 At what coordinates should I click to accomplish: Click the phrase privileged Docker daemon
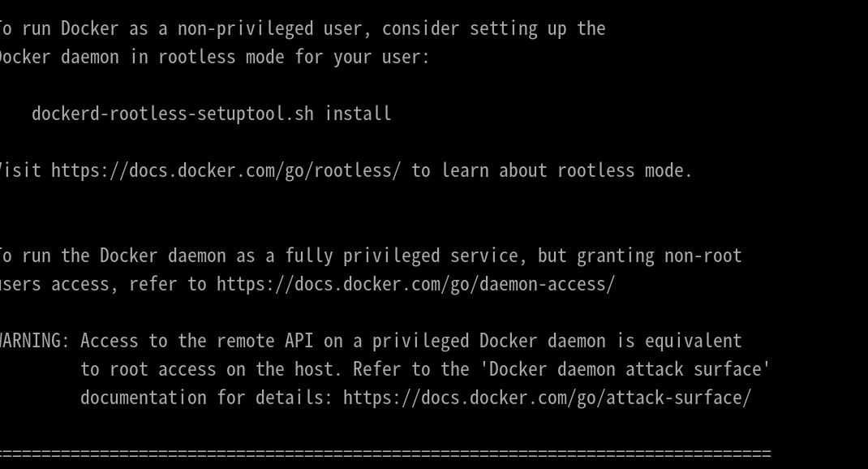coord(488,341)
